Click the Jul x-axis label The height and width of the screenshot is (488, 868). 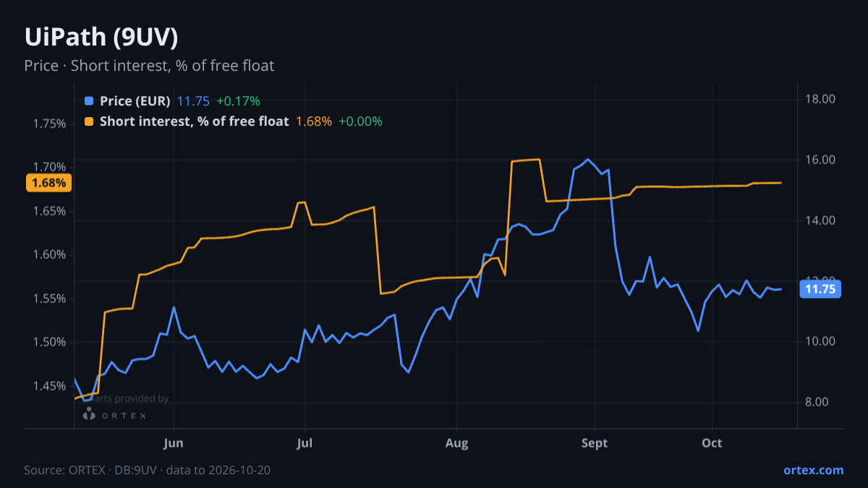[x=305, y=442]
